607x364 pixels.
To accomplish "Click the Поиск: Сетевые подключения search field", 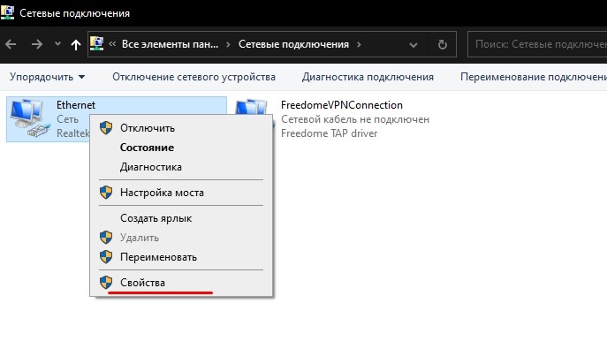I will [537, 44].
